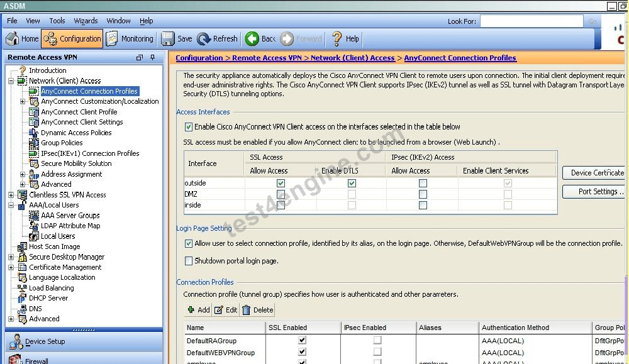This screenshot has width=629, height=364.
Task: Add a connection profile with plus icon
Action: 191,309
